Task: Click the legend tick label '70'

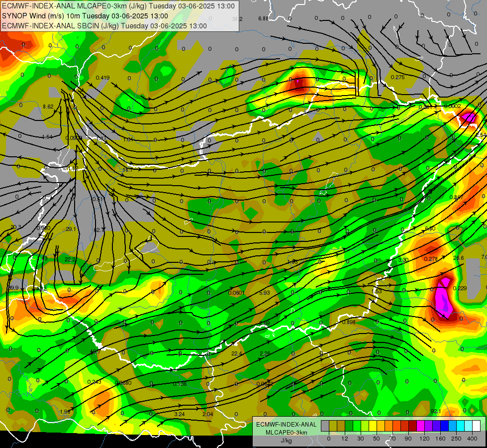Action: pos(392,439)
